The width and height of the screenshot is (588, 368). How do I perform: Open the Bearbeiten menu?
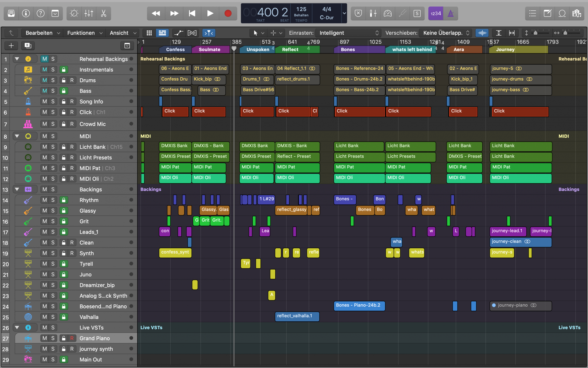(x=42, y=33)
